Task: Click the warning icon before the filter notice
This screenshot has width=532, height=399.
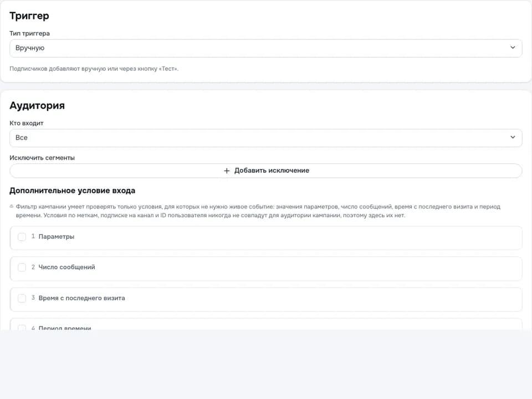Action: [12, 206]
